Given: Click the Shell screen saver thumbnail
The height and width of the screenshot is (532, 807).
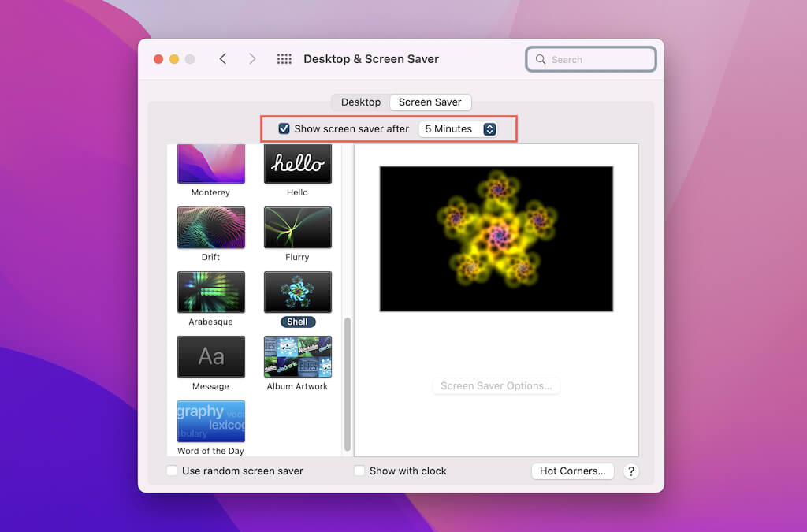Looking at the screenshot, I should tap(297, 292).
